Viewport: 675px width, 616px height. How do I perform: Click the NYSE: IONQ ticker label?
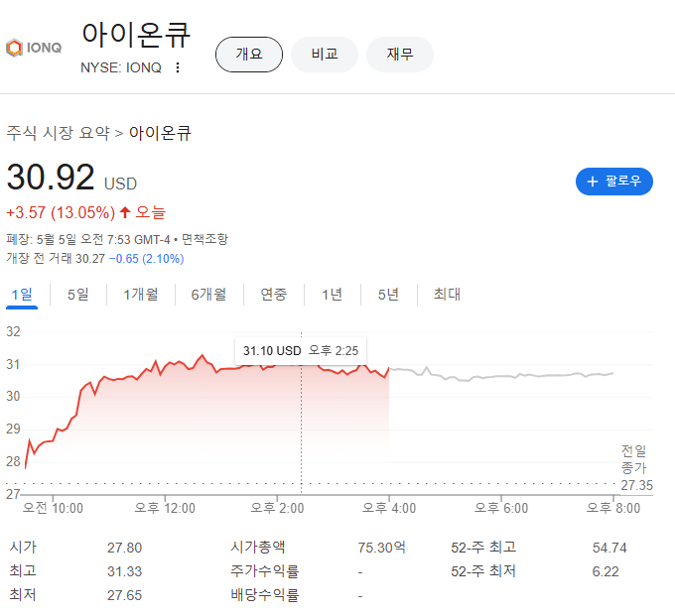(121, 67)
